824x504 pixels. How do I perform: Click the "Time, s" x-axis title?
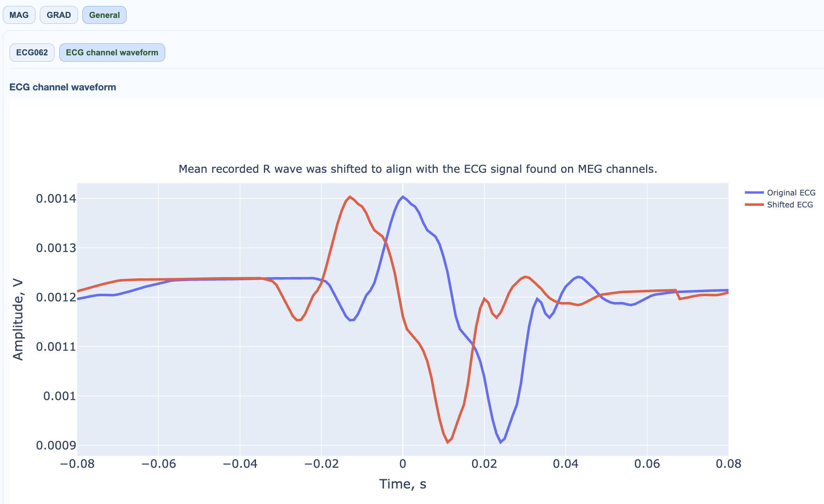402,484
